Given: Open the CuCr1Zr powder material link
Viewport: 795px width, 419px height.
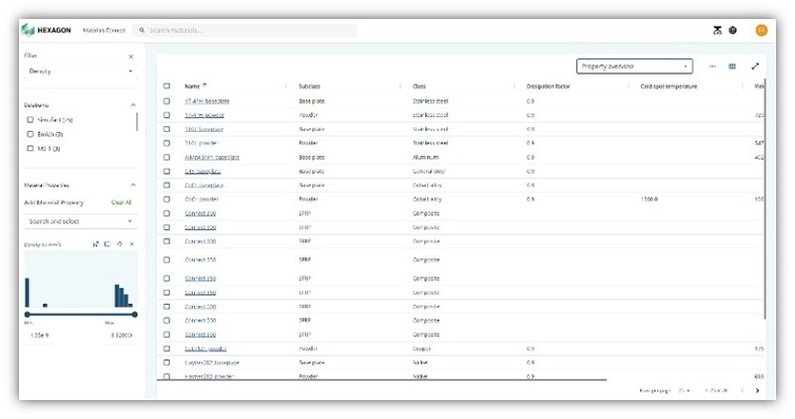Looking at the screenshot, I should [205, 348].
